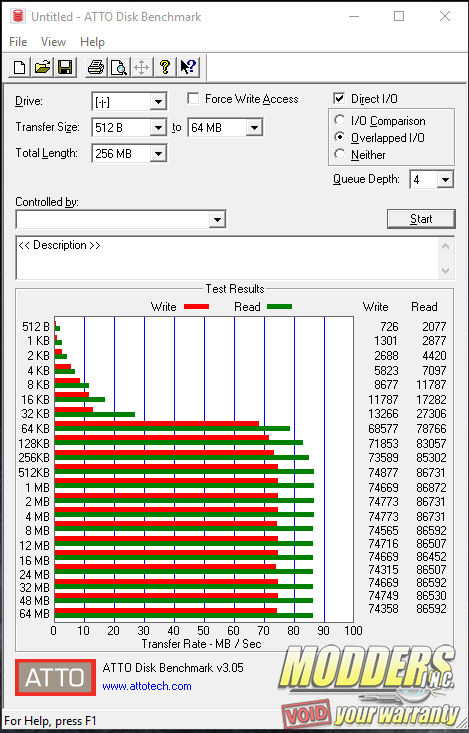Click the ATTO Disk Benchmark title bar icon
469x733 pixels.
[x=17, y=16]
